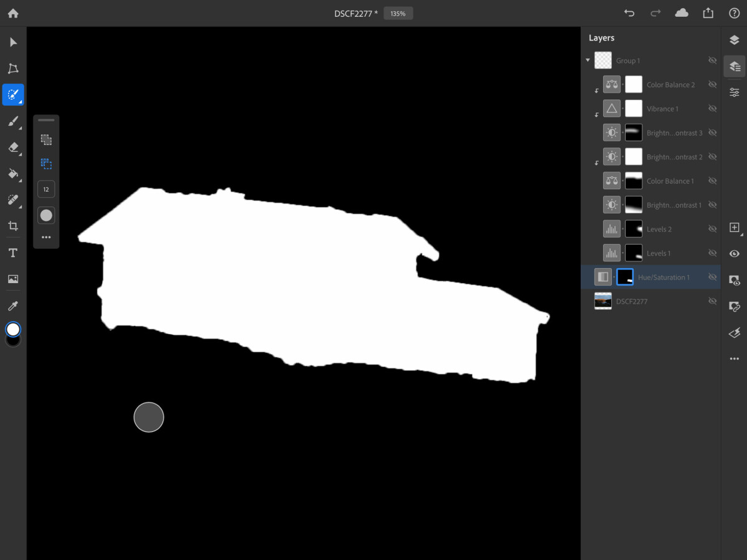The width and height of the screenshot is (747, 560).
Task: Toggle visibility of Color Balance 2
Action: (713, 85)
